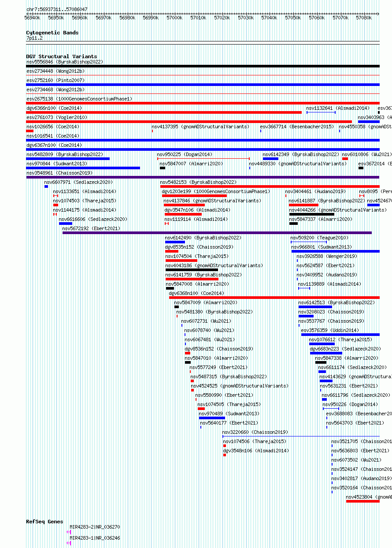Open dgv3548n106 (Alsmadi2014) variant

point(256,451)
